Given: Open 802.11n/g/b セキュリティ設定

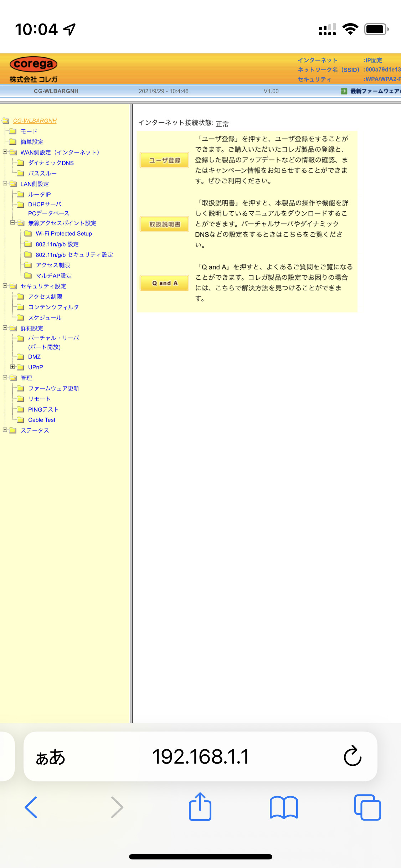Looking at the screenshot, I should (x=74, y=255).
